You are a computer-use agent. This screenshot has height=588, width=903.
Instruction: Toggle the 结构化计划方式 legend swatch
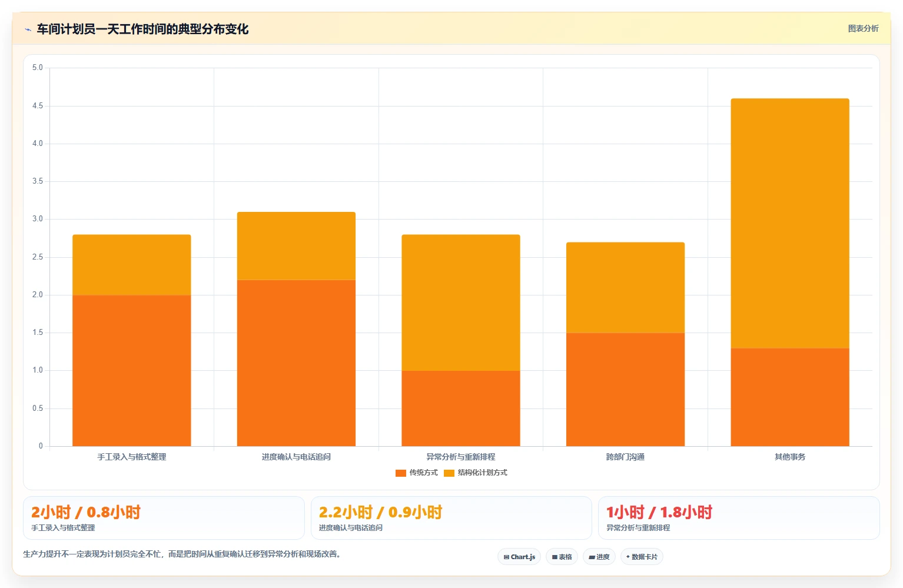click(x=449, y=473)
